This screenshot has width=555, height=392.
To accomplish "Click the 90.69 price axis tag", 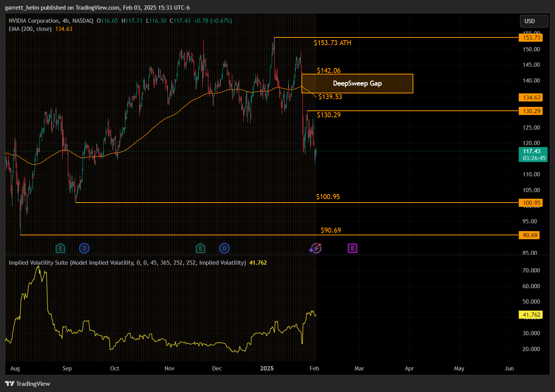I will coord(530,235).
